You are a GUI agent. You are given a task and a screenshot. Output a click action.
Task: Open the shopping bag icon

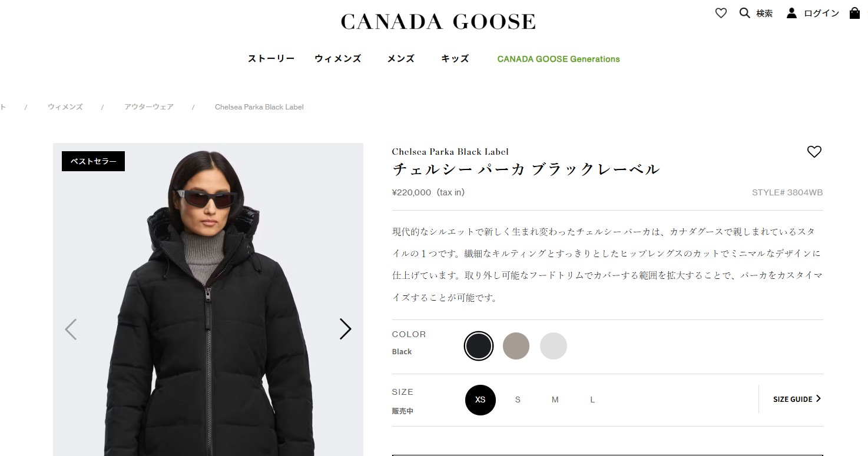coord(854,13)
